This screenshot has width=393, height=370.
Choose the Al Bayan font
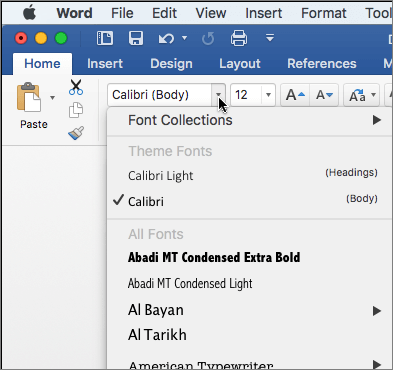[250, 310]
